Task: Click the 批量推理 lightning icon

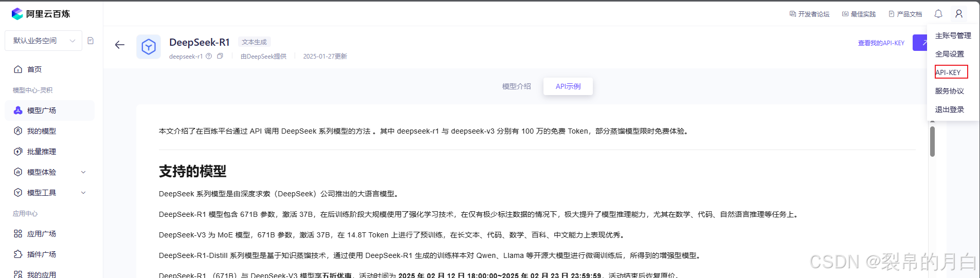Action: pyautogui.click(x=18, y=152)
